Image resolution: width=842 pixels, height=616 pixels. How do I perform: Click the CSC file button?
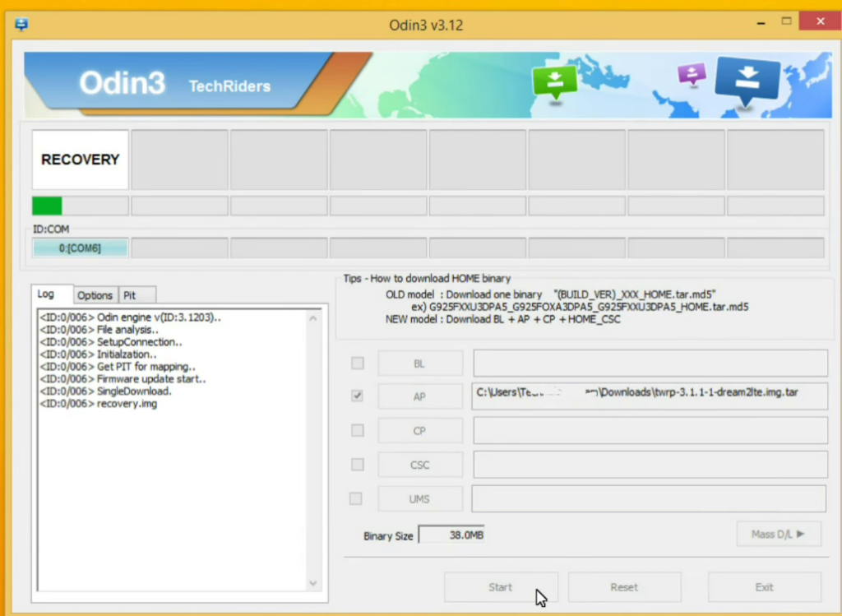click(x=420, y=465)
